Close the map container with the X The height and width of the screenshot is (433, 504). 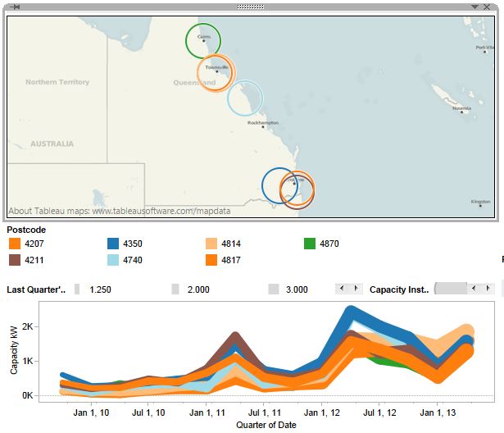(x=487, y=7)
